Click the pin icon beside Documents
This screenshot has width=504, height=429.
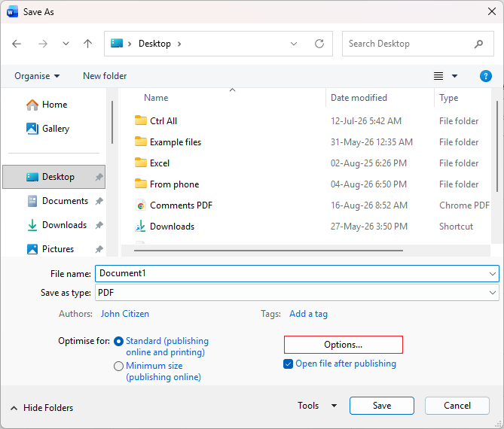tap(99, 201)
